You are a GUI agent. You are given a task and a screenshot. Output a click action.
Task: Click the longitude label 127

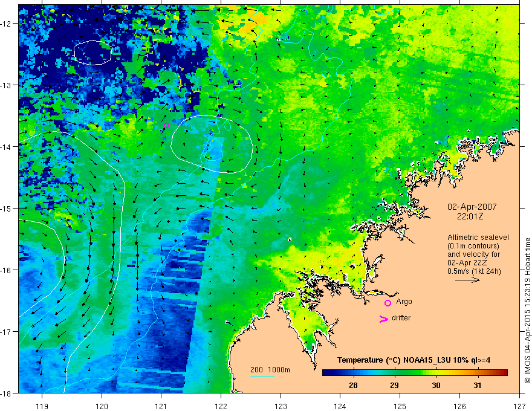[519, 406]
